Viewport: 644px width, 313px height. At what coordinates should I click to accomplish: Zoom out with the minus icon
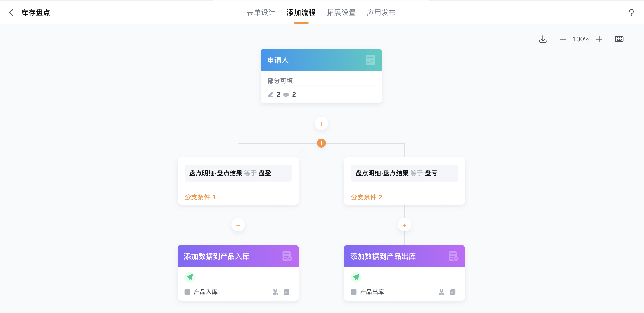pos(563,39)
